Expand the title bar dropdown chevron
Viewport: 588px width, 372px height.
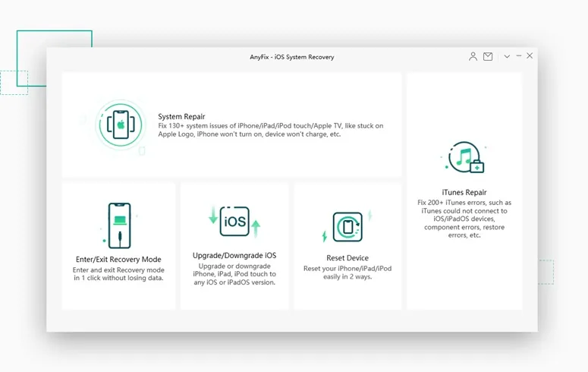coord(507,56)
